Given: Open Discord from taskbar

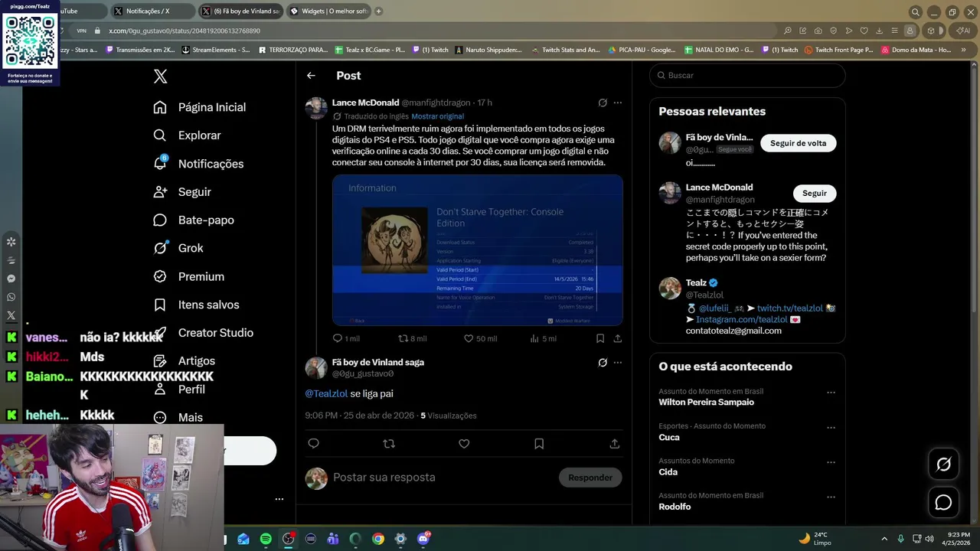Looking at the screenshot, I should pyautogui.click(x=423, y=539).
